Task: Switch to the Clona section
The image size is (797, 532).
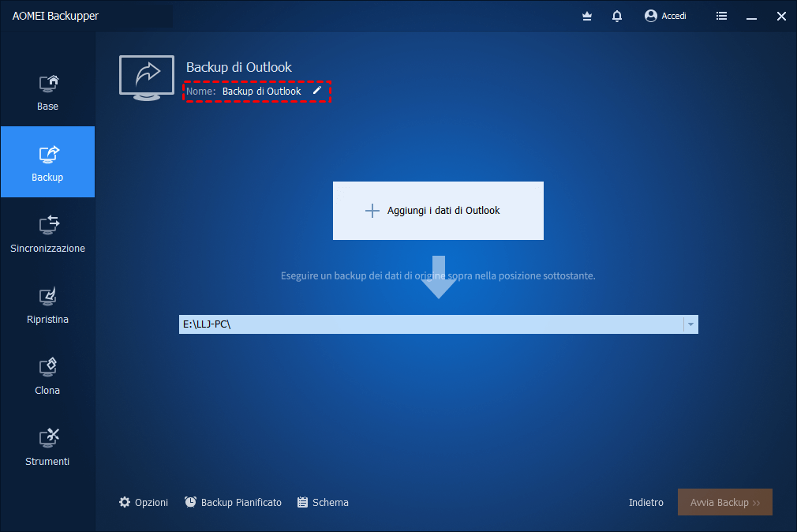Action: click(47, 376)
